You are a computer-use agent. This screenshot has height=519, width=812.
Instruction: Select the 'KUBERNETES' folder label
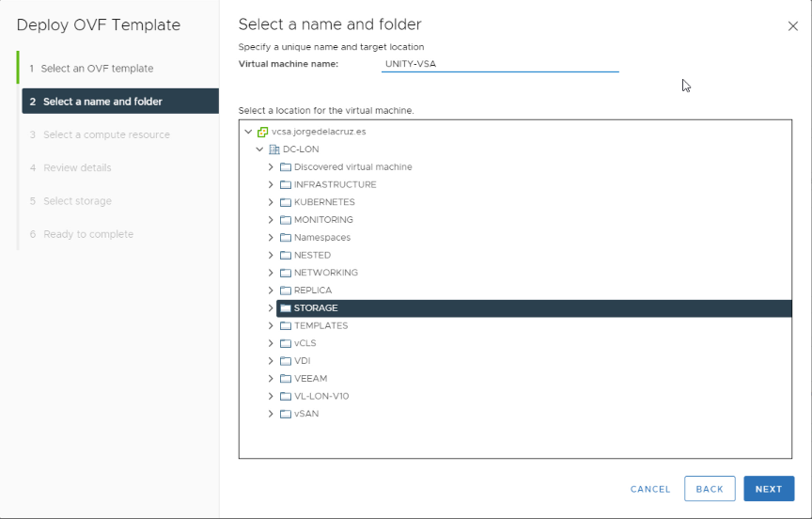click(324, 202)
